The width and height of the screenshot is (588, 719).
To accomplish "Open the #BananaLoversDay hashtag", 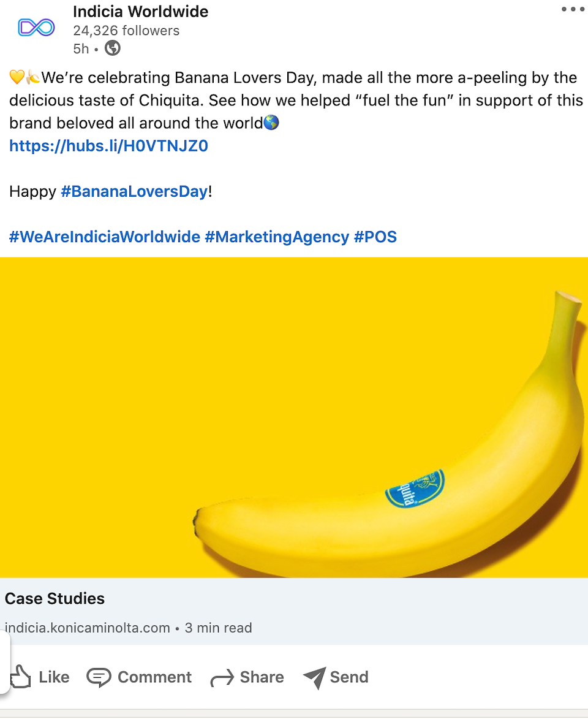I will point(134,191).
